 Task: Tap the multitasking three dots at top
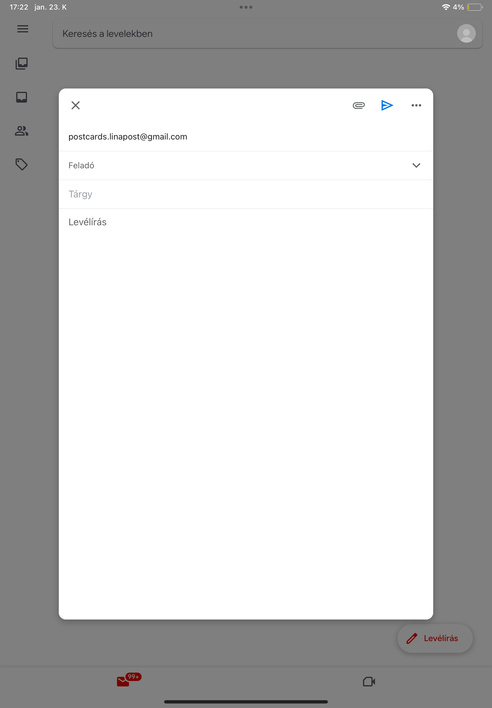coord(246,7)
